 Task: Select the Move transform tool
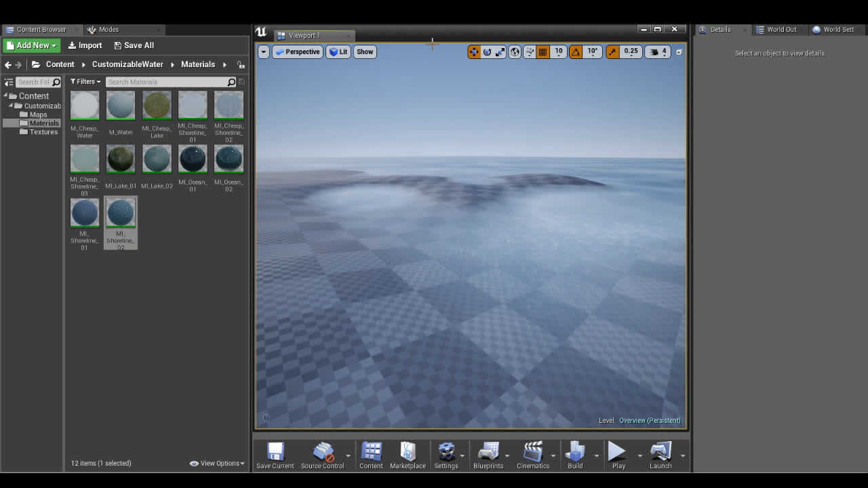pyautogui.click(x=473, y=52)
